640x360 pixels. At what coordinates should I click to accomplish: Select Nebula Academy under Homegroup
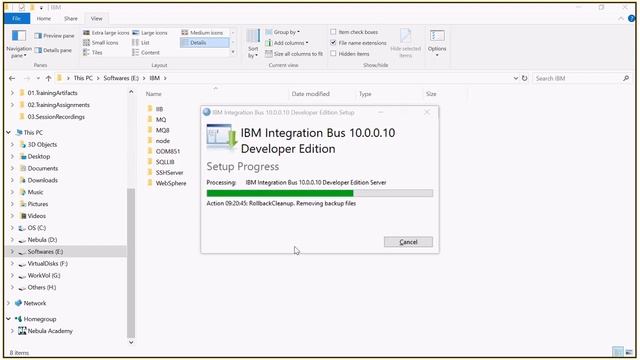(x=50, y=331)
